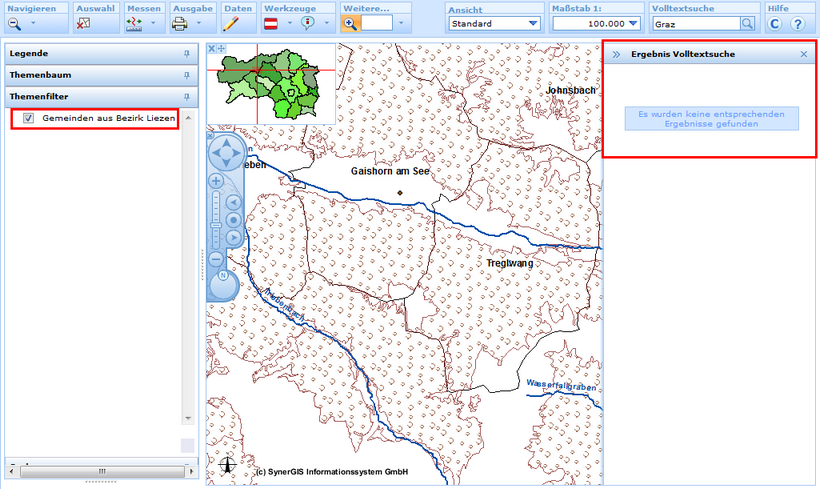Screen dimensions: 820x489
Task: Open the question mark help icon
Action: tap(797, 23)
